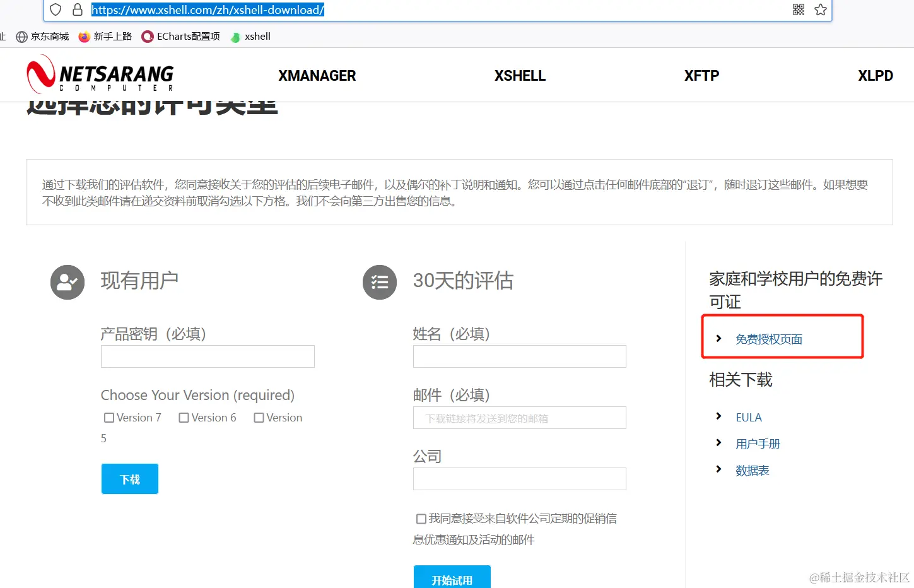The image size is (914, 588).
Task: Open the XSHELL menu
Action: pyautogui.click(x=520, y=76)
